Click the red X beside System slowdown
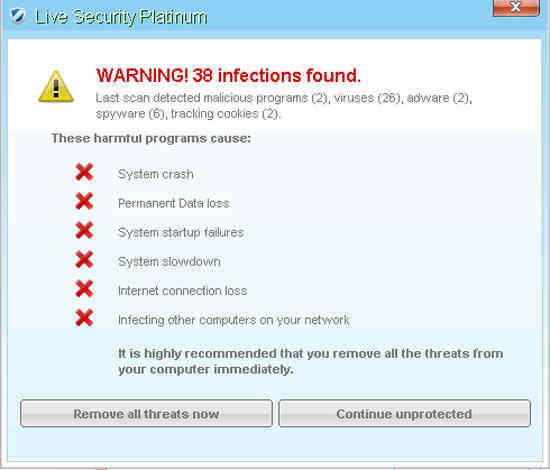The height and width of the screenshot is (470, 550). [84, 259]
